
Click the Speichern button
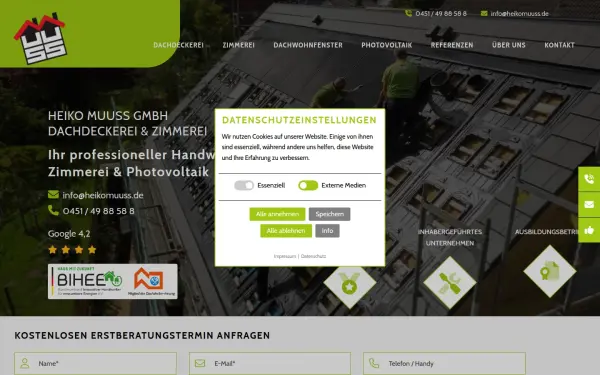coord(329,214)
